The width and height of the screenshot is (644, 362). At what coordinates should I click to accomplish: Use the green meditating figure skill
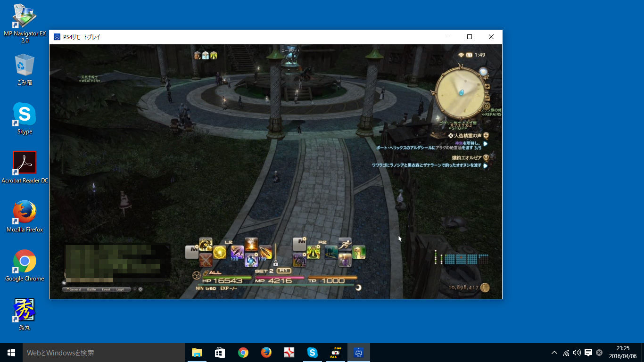(314, 252)
